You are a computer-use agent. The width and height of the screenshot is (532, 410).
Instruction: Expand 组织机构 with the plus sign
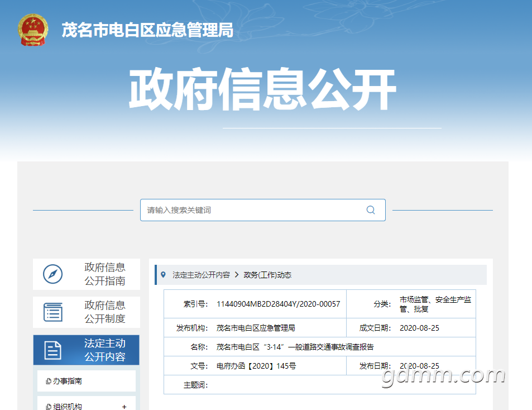[x=124, y=407]
